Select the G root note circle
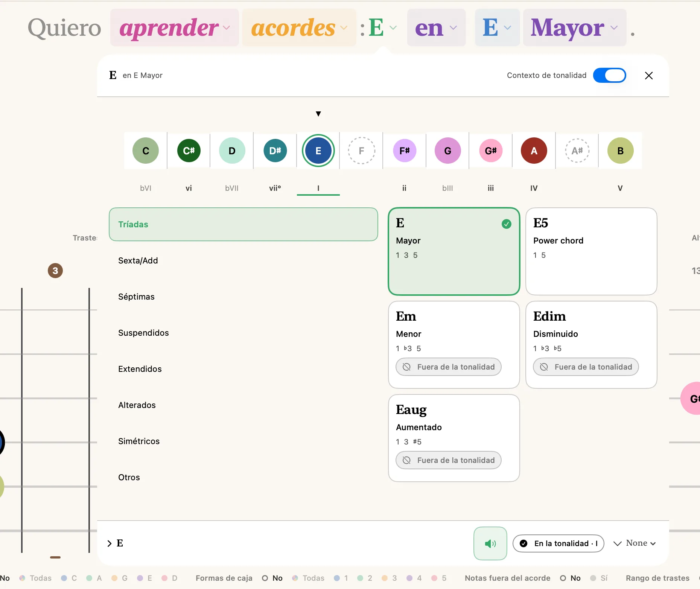The image size is (700, 589). tap(448, 151)
